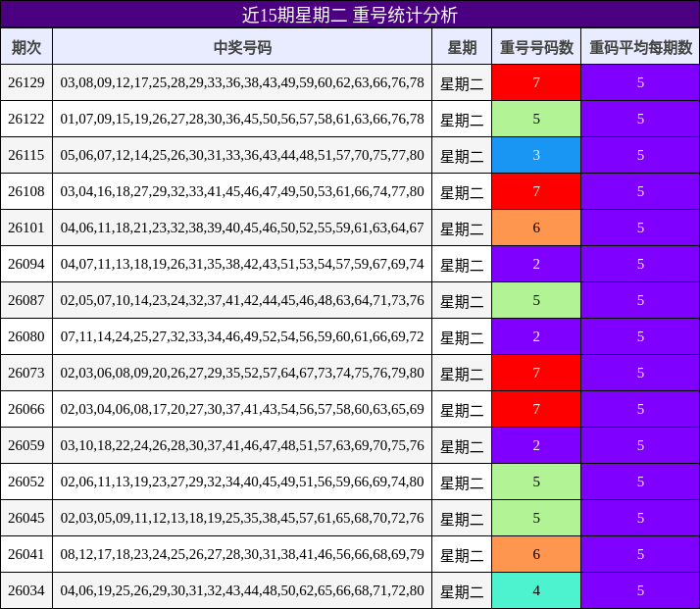Click green repeat count 5 for 26122
The image size is (700, 609).
tap(536, 119)
